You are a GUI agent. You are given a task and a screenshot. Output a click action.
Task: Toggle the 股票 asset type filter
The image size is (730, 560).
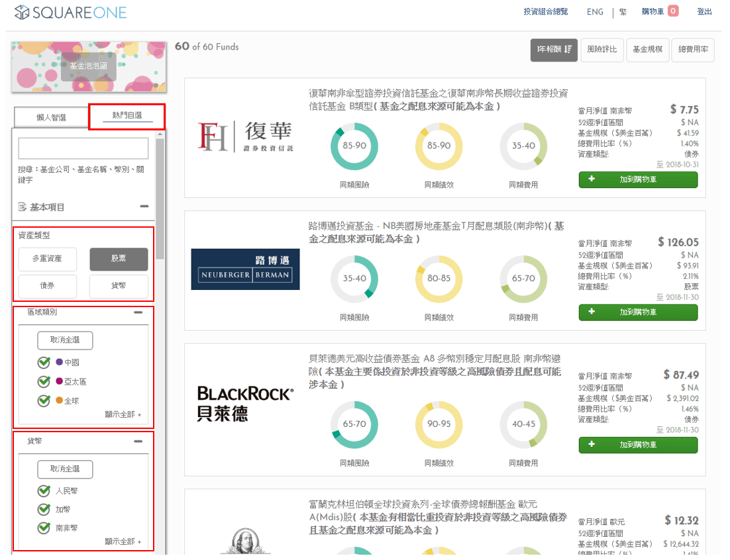click(119, 259)
